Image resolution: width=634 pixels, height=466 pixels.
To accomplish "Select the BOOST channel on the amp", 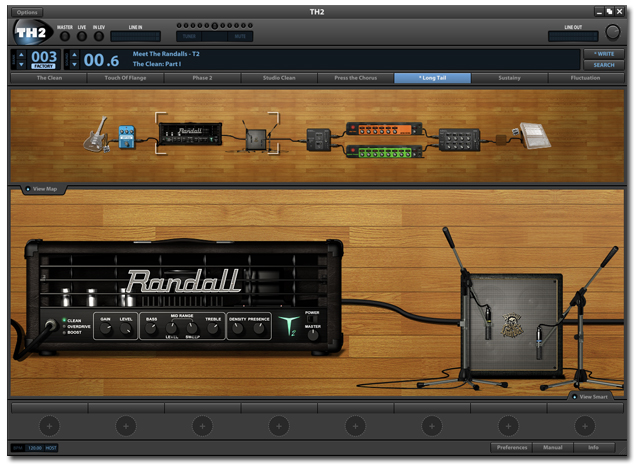I will point(72,332).
